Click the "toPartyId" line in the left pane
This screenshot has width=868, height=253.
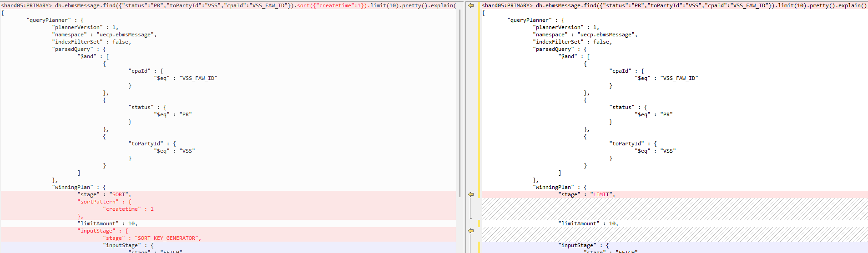(152, 144)
